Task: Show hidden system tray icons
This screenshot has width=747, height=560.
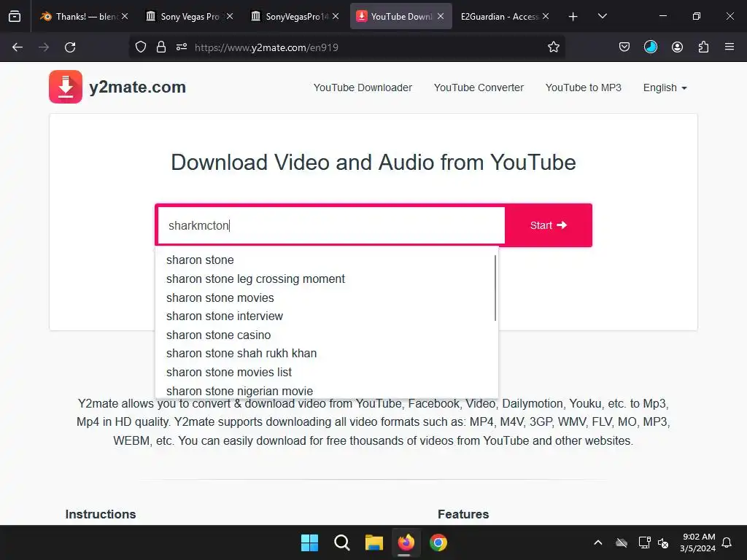Action: coord(598,542)
